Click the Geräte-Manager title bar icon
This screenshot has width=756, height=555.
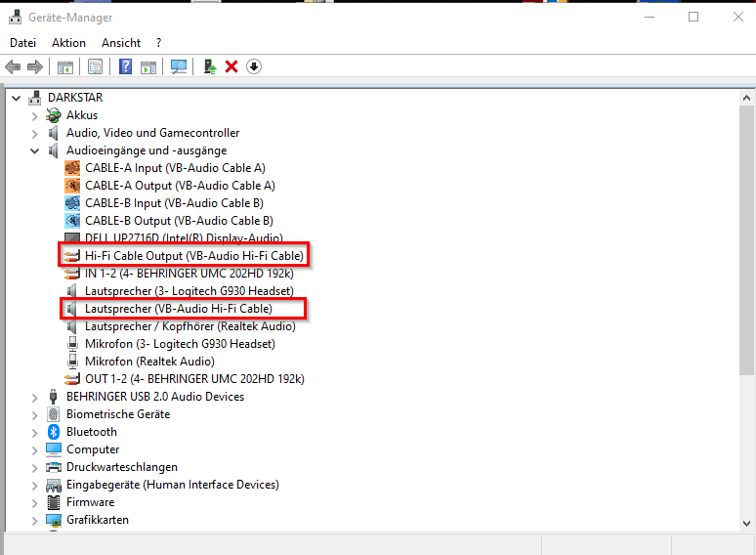[15, 18]
